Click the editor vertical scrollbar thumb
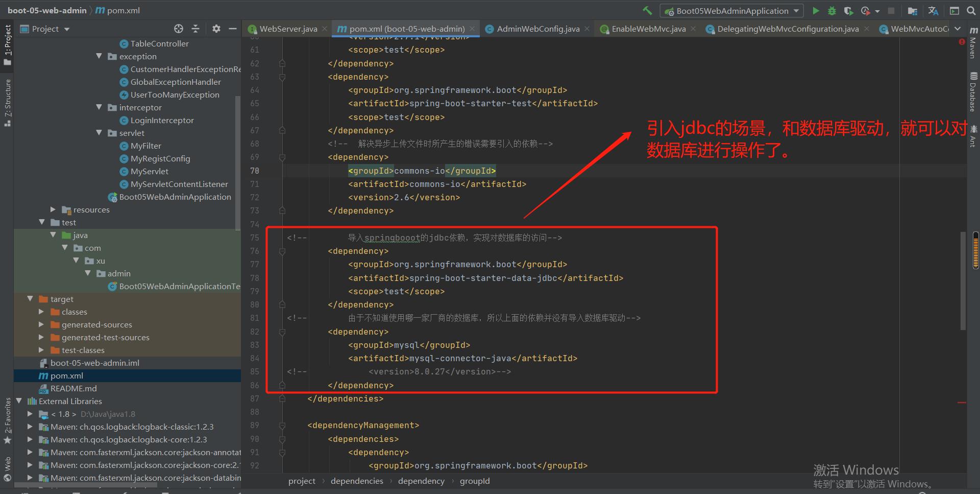The width and height of the screenshot is (980, 494). click(x=963, y=281)
